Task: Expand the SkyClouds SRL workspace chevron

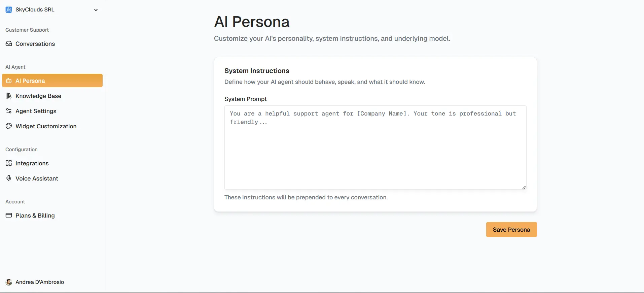Action: click(x=96, y=10)
